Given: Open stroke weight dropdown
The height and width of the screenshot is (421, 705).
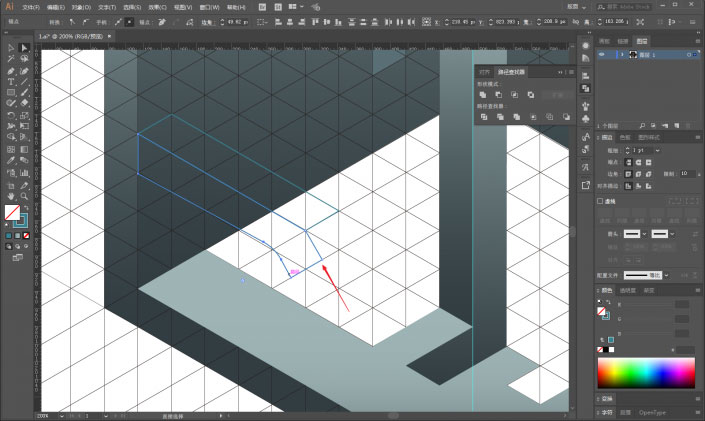Looking at the screenshot, I should tap(657, 150).
